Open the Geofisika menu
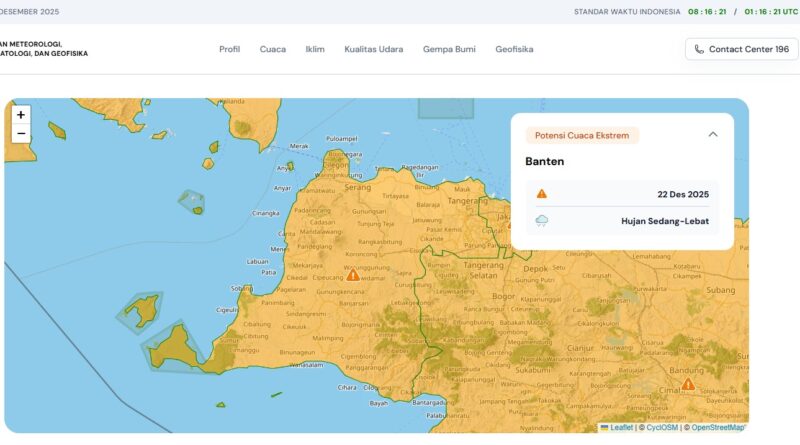800x445 pixels. 514,49
